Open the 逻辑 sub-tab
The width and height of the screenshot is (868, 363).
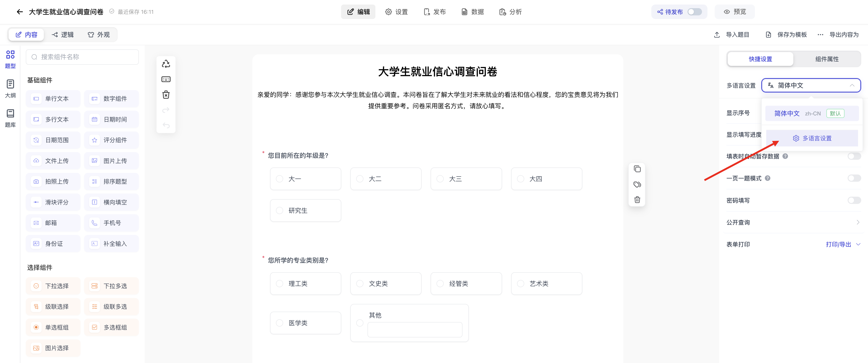click(63, 34)
